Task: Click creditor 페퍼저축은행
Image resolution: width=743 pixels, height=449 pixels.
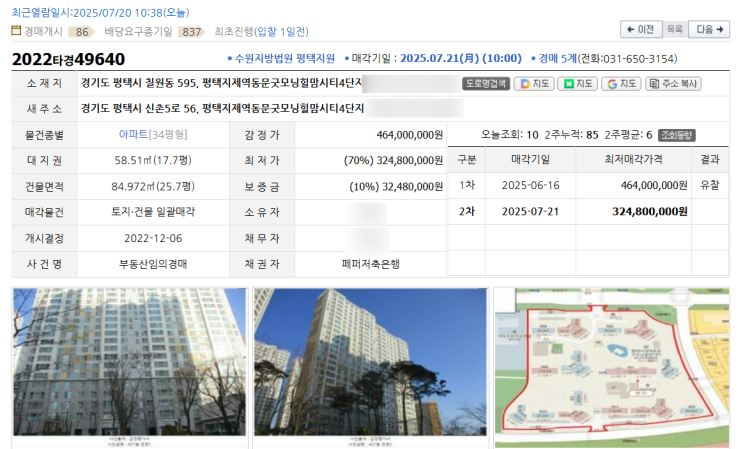Action: coord(371,264)
